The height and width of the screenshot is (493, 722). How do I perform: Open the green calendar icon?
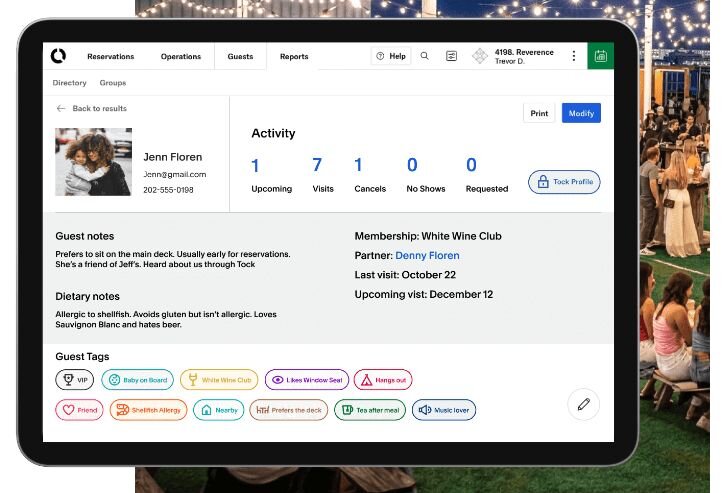point(600,56)
